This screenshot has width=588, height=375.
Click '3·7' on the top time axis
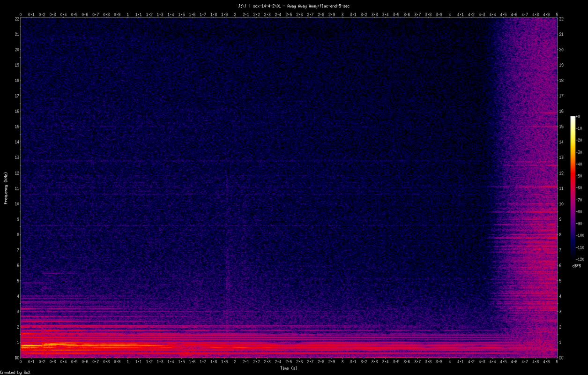417,15
